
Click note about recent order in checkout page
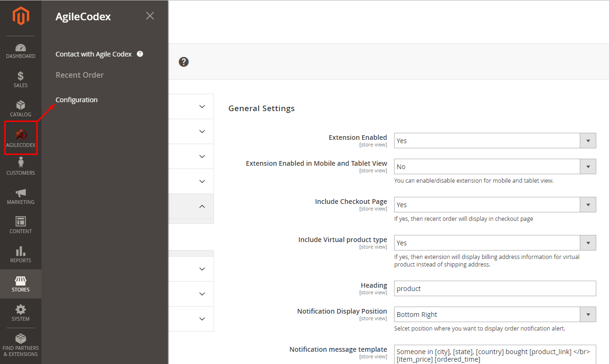[x=464, y=219]
